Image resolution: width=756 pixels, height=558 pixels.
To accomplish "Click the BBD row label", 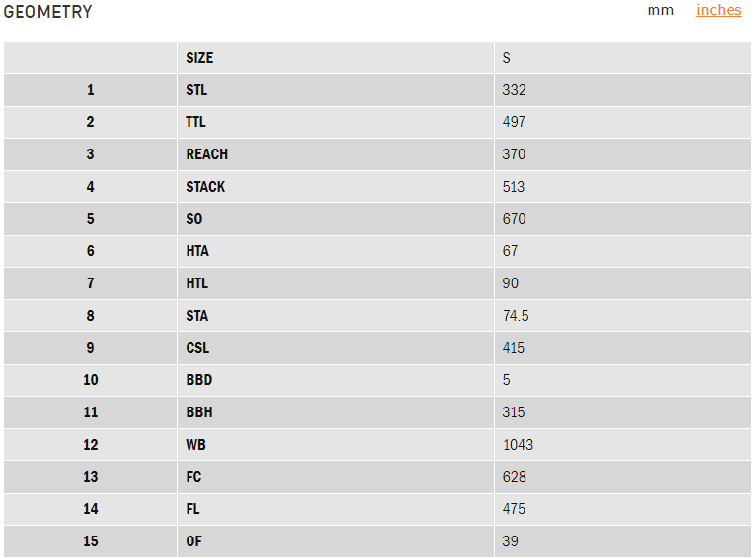I will (198, 380).
